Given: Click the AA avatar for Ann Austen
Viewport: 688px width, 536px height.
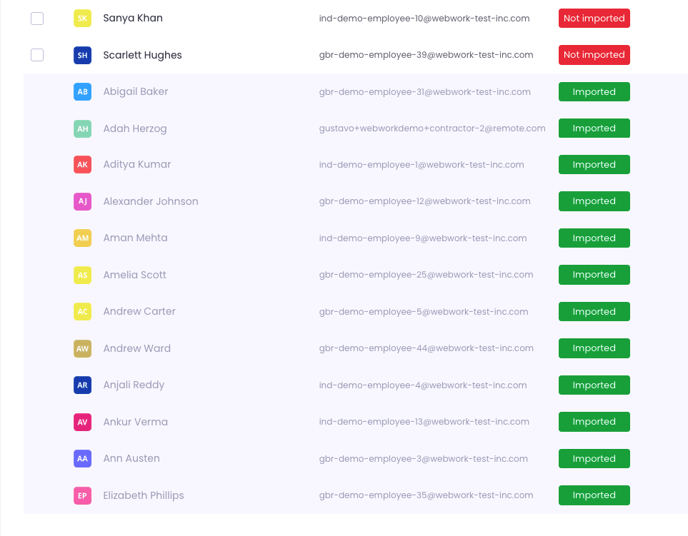Looking at the screenshot, I should coord(82,458).
